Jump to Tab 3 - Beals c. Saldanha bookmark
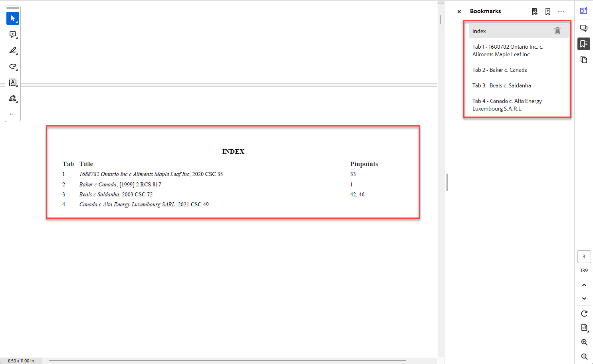Viewport: 593px width, 364px height. click(502, 85)
